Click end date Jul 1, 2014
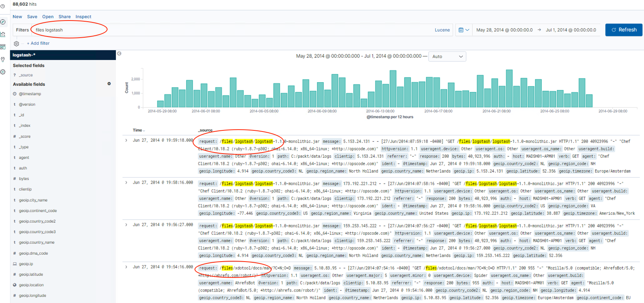Screen dimensions: 644x303 [571, 30]
